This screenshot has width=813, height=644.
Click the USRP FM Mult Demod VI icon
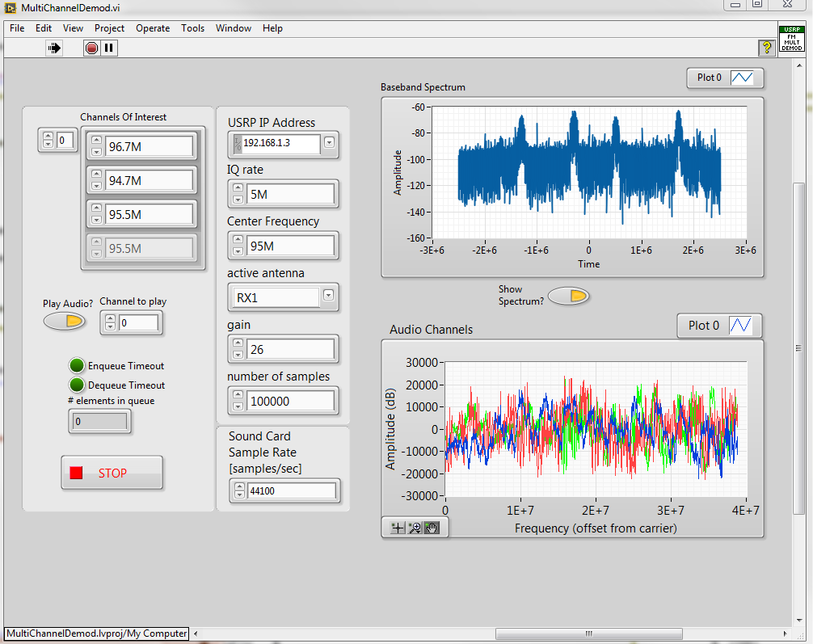point(791,39)
